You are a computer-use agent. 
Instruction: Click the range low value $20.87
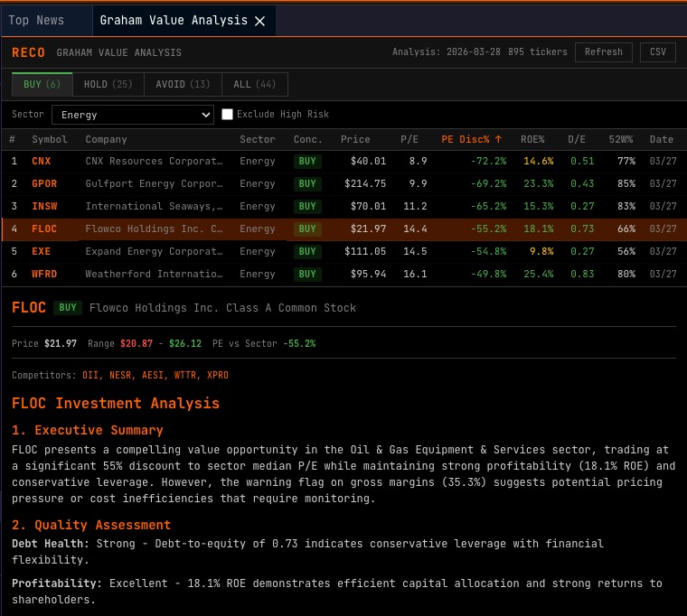tap(136, 344)
